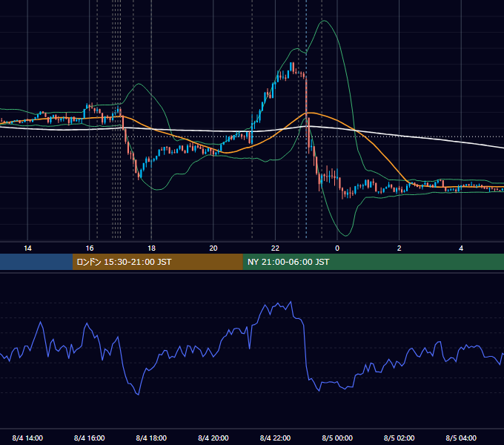Click the 22 hour label on price chart axis

click(x=275, y=248)
